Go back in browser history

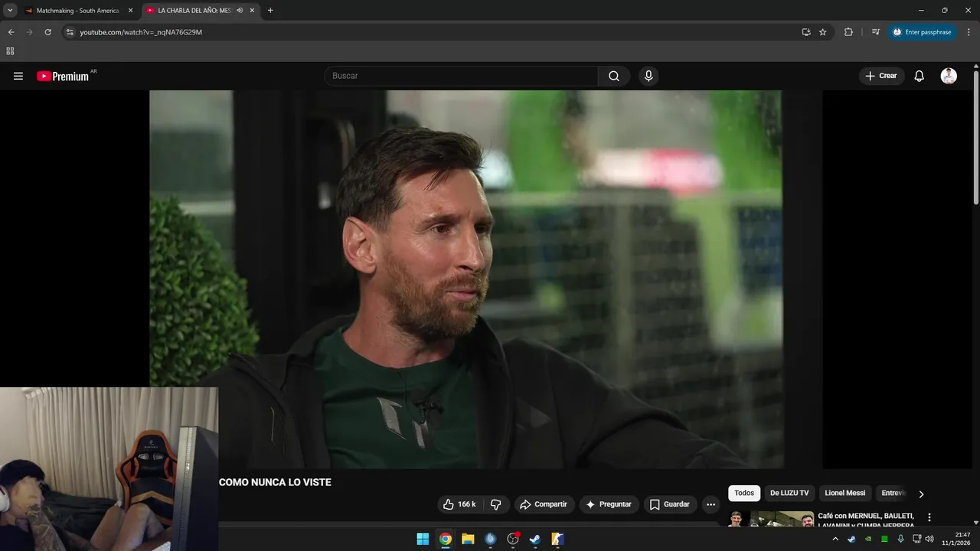(x=11, y=32)
